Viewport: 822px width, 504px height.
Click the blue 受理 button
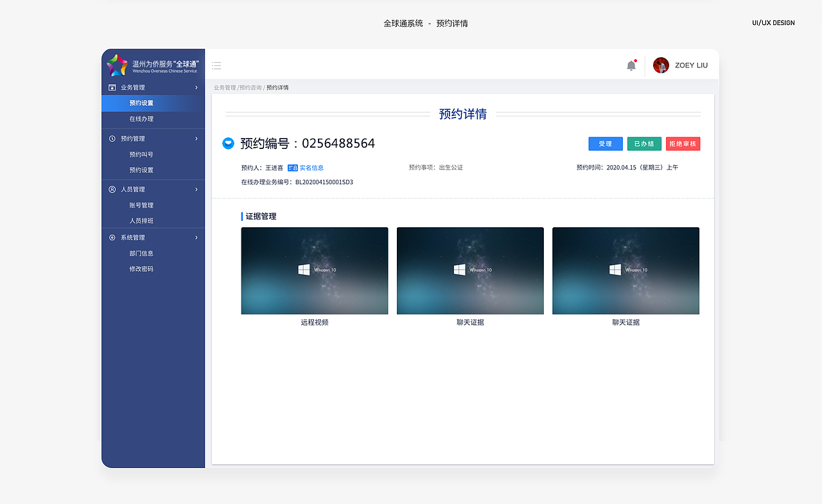[x=606, y=144]
